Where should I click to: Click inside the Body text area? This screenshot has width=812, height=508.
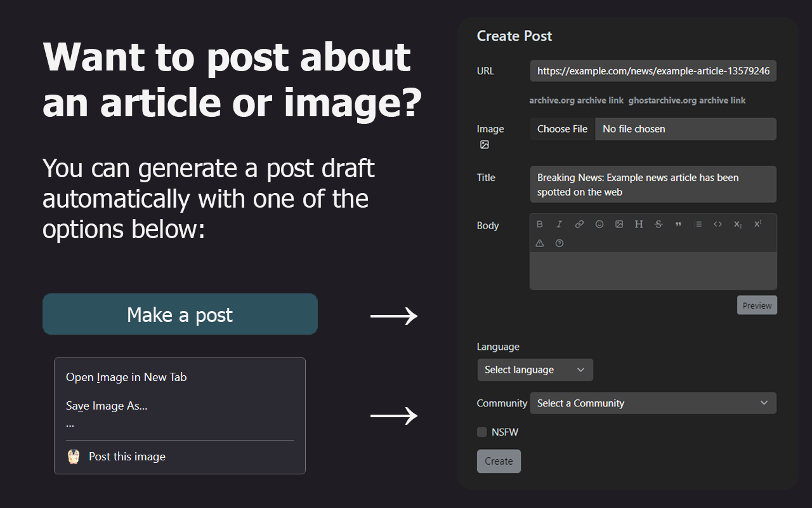coord(653,271)
